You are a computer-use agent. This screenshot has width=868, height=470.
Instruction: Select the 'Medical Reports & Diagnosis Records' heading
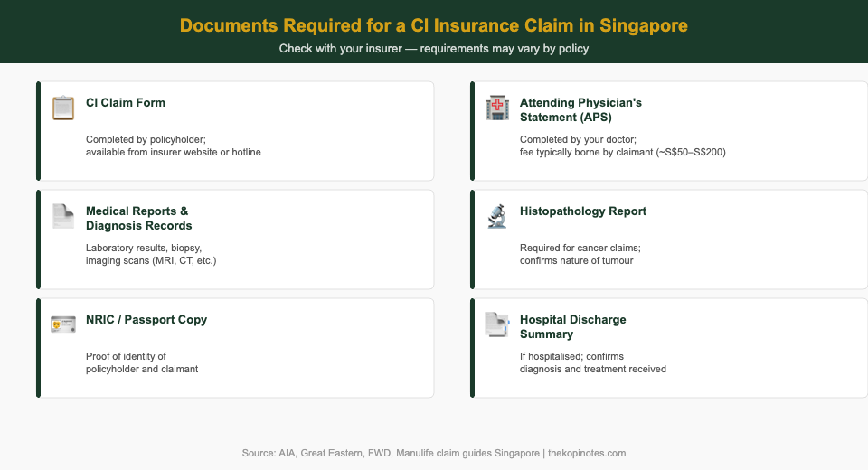(139, 218)
